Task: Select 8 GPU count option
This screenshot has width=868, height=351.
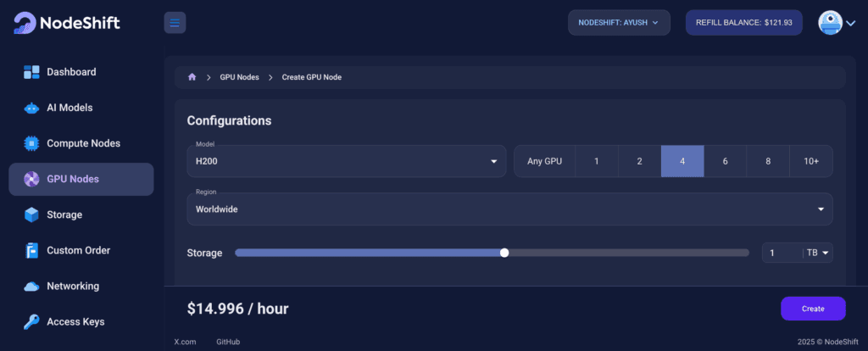Action: click(x=768, y=161)
